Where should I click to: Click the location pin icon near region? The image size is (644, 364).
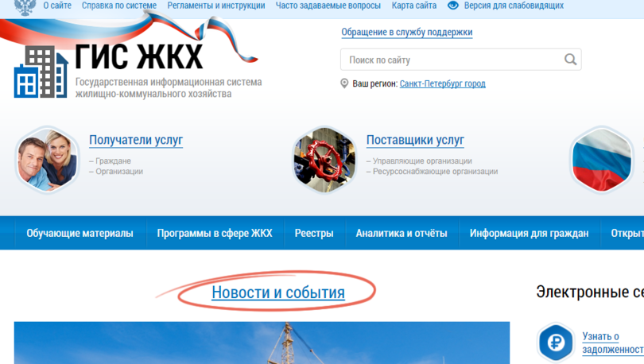(x=344, y=83)
